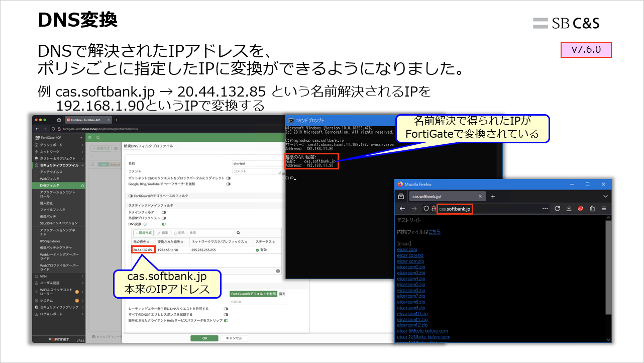Enable the FortiGuardカテゴリベースのフィルタ switch
The width and height of the screenshot is (644, 363).
coord(131,196)
